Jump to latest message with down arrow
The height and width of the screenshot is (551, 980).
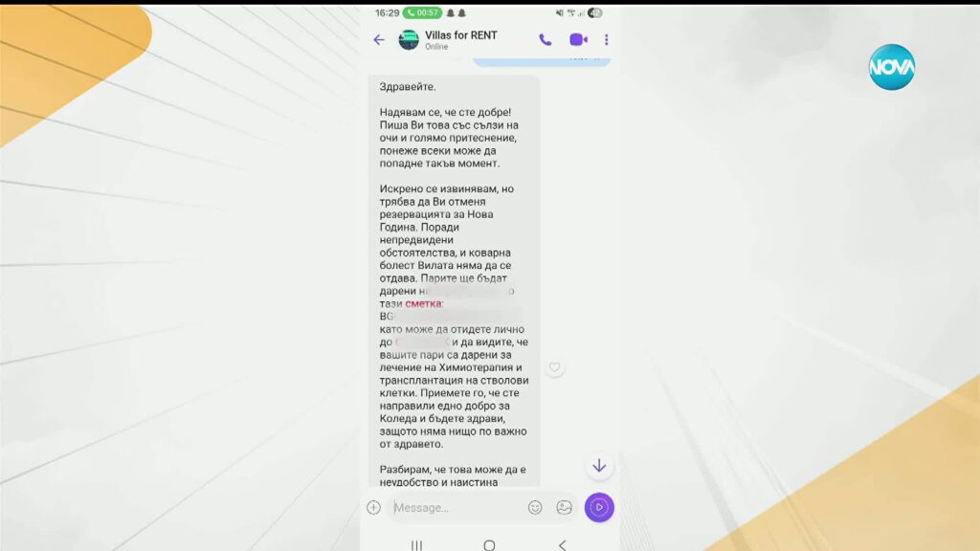pos(599,466)
